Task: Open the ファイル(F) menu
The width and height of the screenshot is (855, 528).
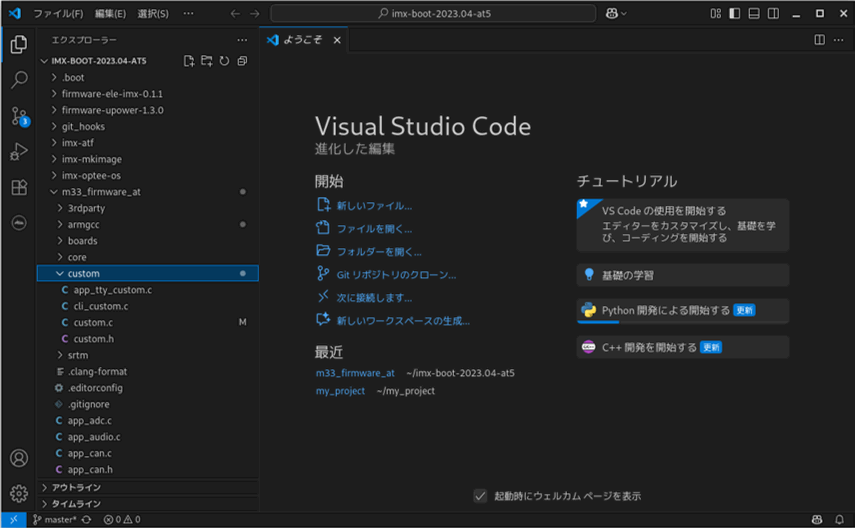Action: [x=58, y=14]
